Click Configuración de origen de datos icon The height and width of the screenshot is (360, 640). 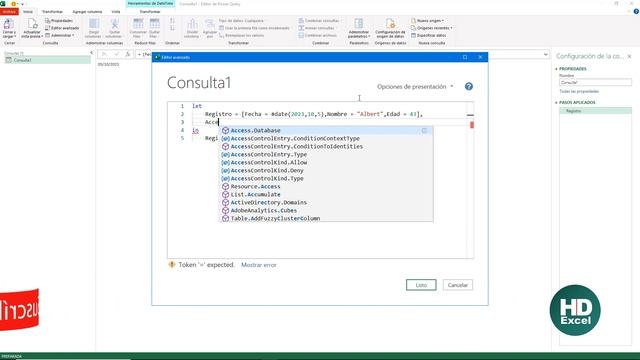(x=390, y=24)
